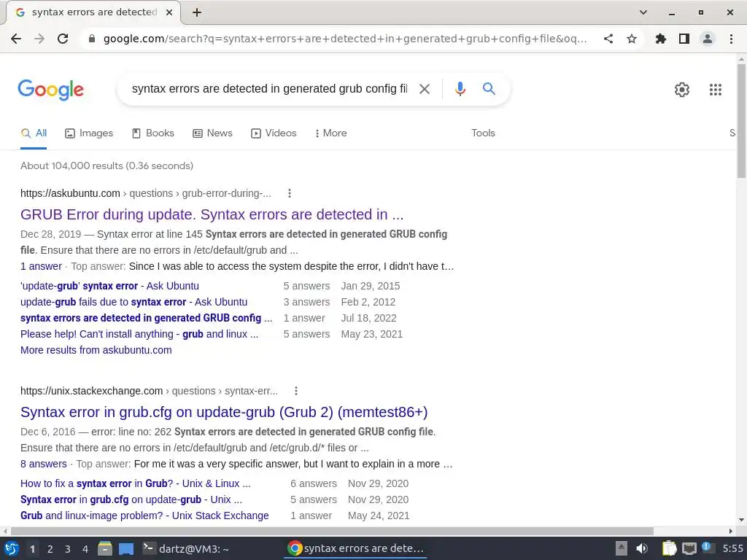Click the vertical page scrollbar

[x=741, y=121]
